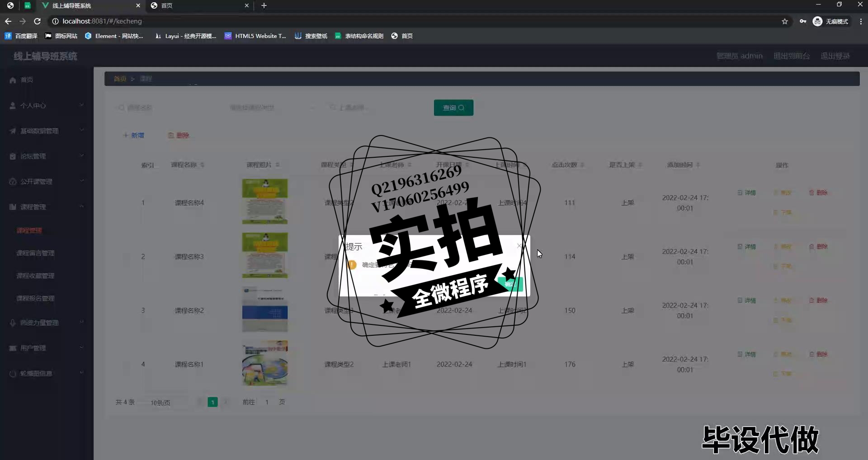Click 退出到前台 in header
The width and height of the screenshot is (868, 460).
pos(792,56)
